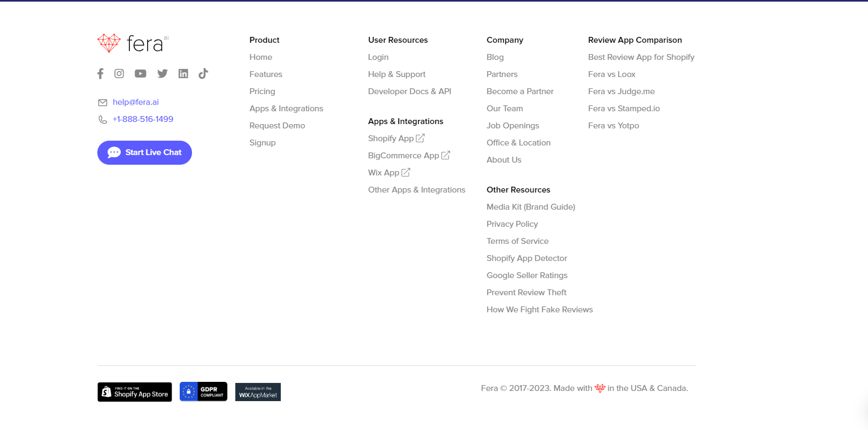Open Office & Location
Image resolution: width=868 pixels, height=430 pixels.
[519, 143]
